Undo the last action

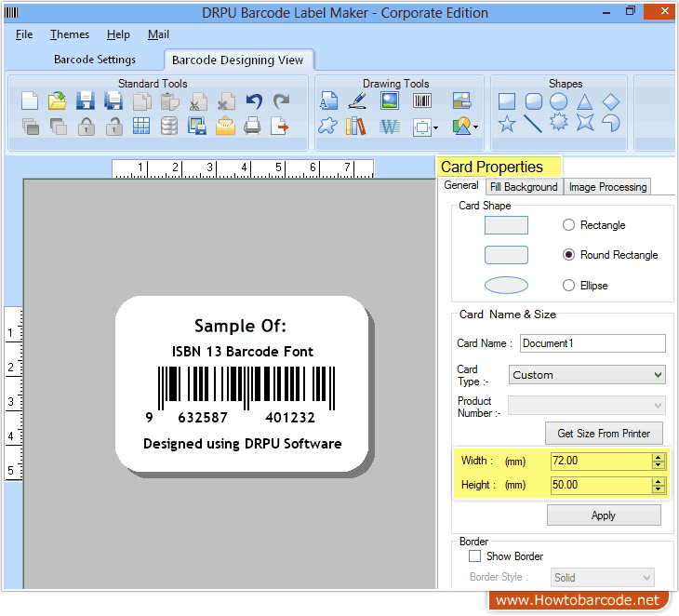(x=254, y=101)
